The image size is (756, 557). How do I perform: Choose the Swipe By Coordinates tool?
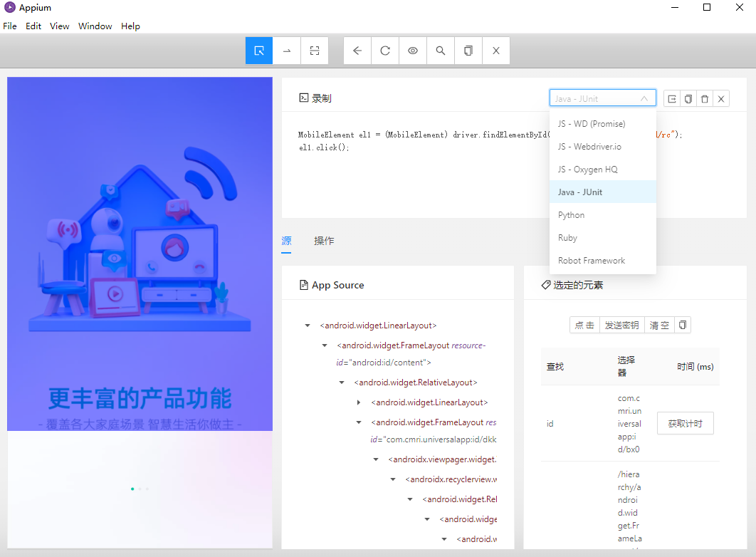click(287, 51)
